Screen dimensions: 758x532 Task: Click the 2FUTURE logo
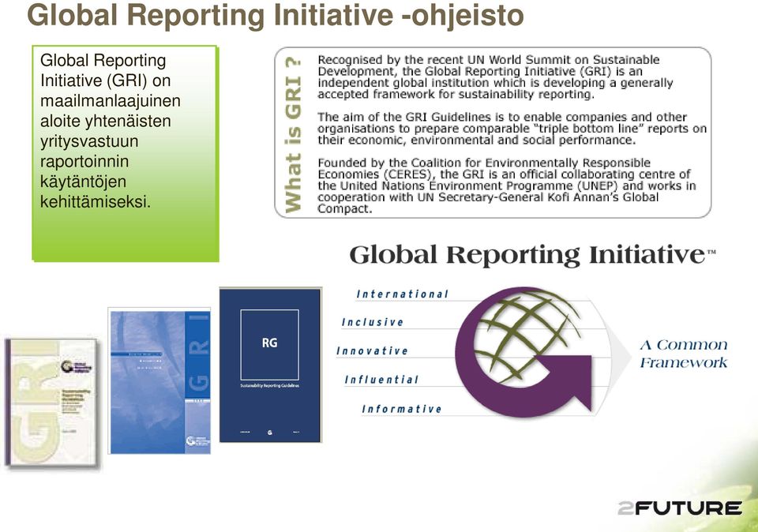pos(680,508)
